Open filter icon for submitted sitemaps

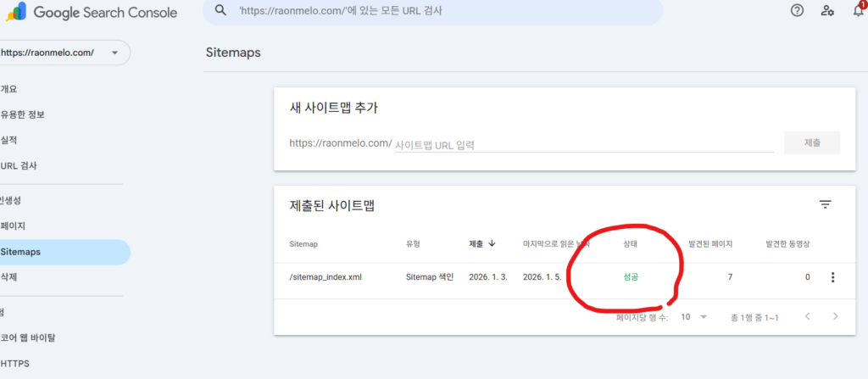[x=825, y=204]
